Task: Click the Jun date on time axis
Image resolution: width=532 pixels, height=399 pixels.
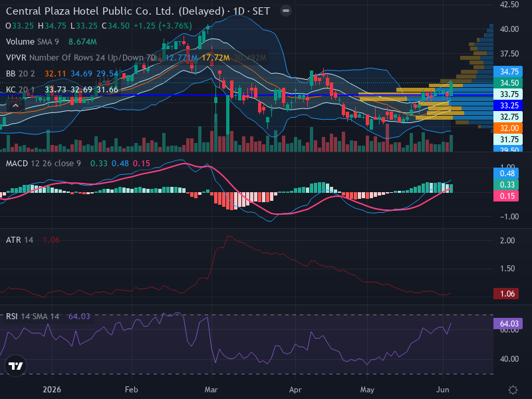Action: coord(443,390)
